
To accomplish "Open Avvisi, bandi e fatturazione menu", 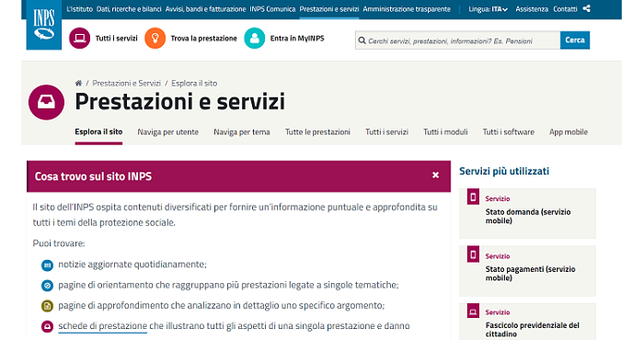I will pos(205,9).
